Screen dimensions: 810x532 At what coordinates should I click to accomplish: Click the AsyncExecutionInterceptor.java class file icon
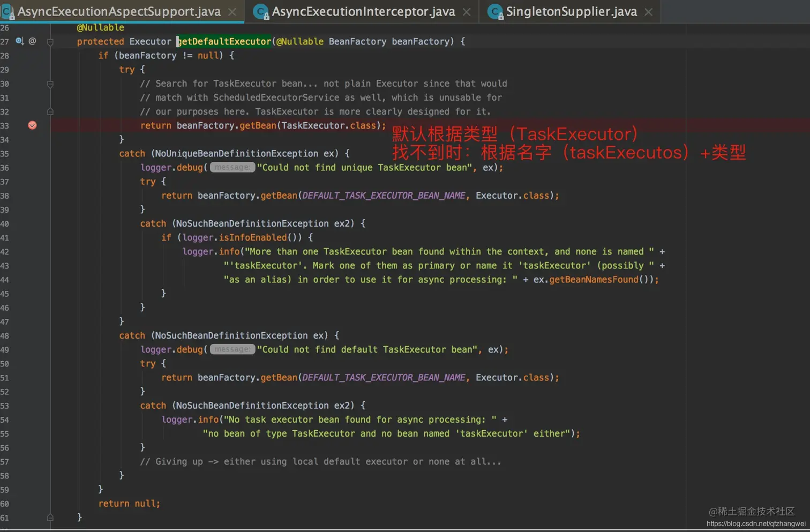pos(261,12)
